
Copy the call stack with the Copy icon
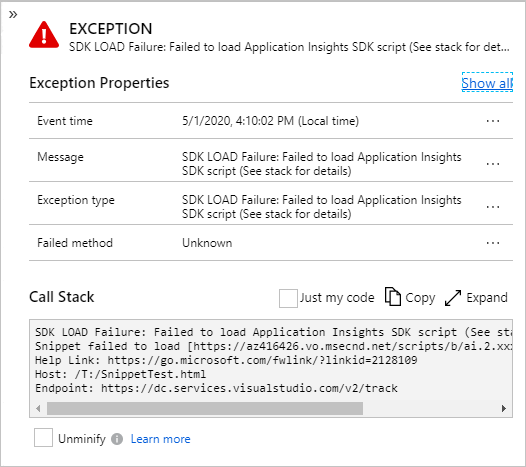pyautogui.click(x=393, y=297)
